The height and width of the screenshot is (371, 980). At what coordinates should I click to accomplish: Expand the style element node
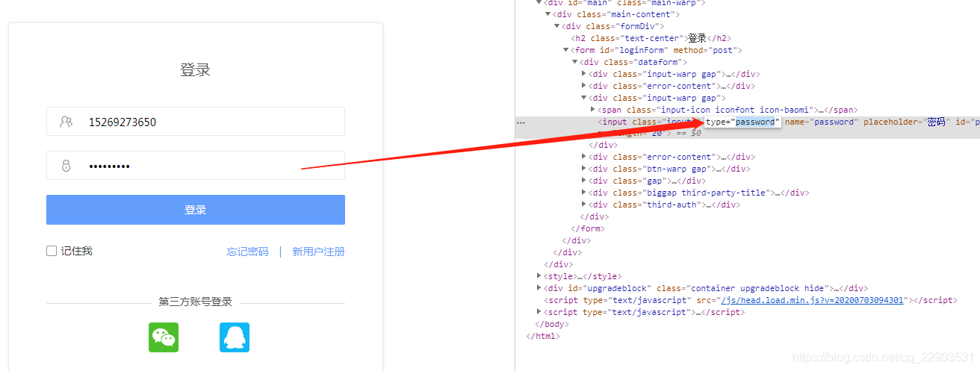pyautogui.click(x=539, y=276)
